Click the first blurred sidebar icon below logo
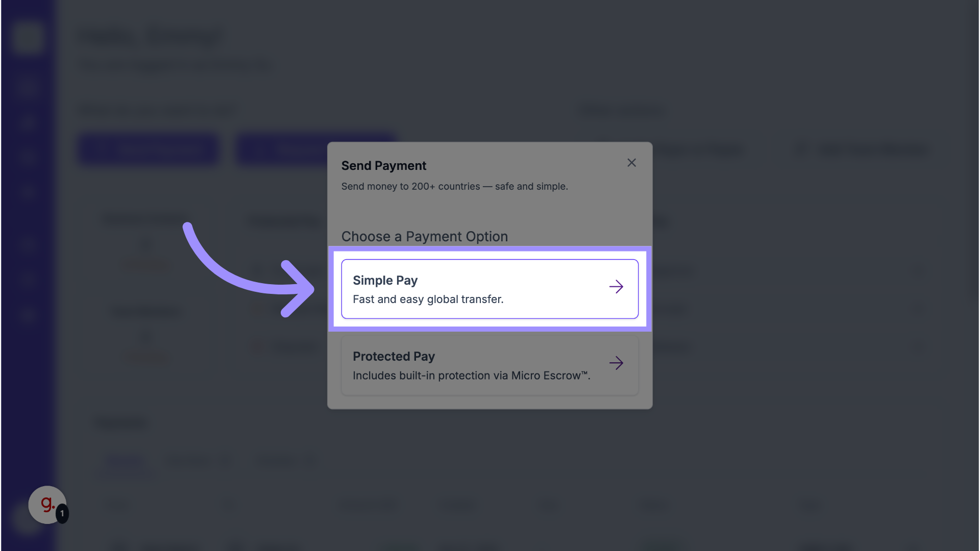Screen dimensions: 980x551 point(27,87)
